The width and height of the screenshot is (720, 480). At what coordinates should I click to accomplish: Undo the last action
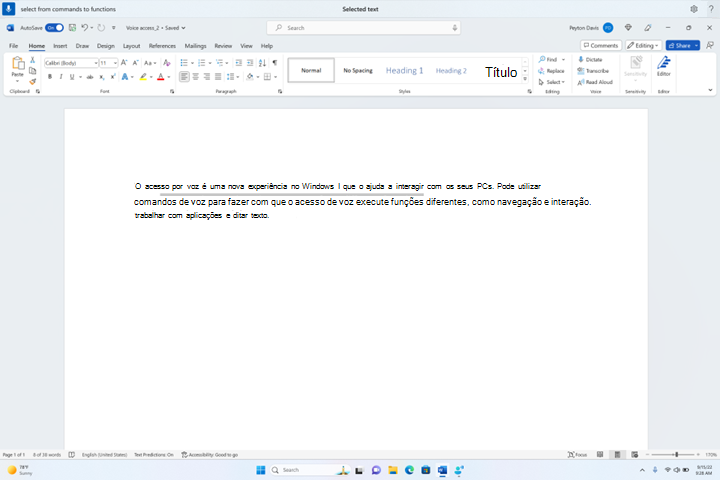pyautogui.click(x=84, y=28)
